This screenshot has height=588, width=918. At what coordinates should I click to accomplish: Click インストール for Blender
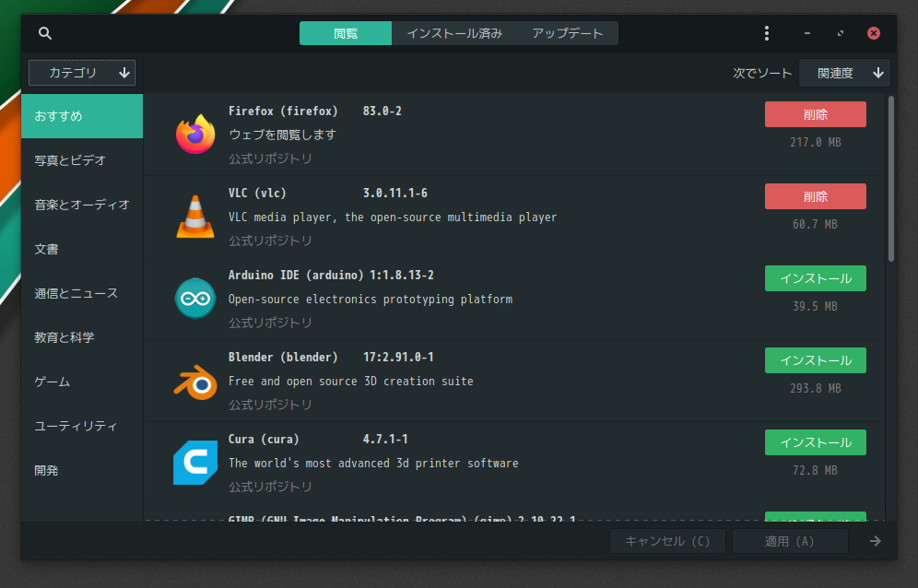(x=815, y=360)
